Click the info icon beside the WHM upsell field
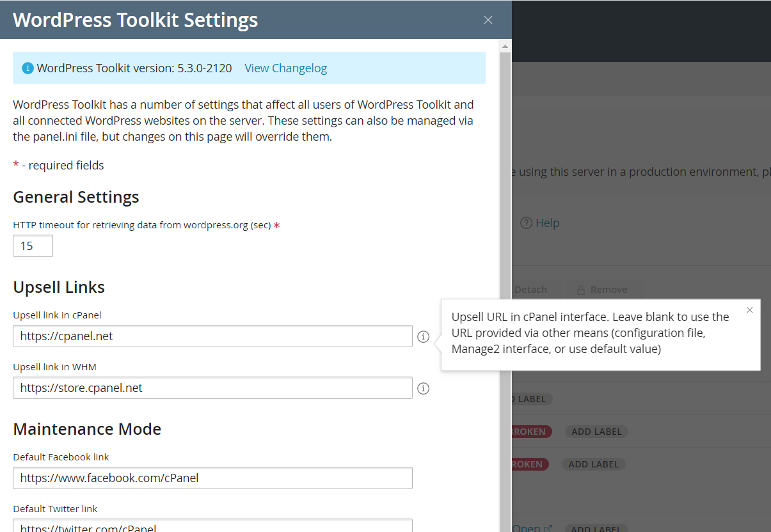771x532 pixels. pos(423,388)
